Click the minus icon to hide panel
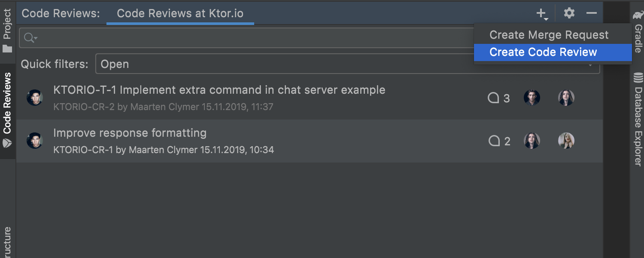Screen dimensions: 644x258 592,13
